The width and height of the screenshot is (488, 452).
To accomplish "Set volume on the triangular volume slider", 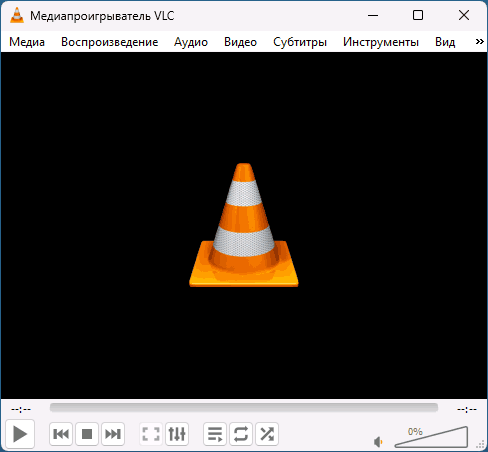I will [431, 437].
